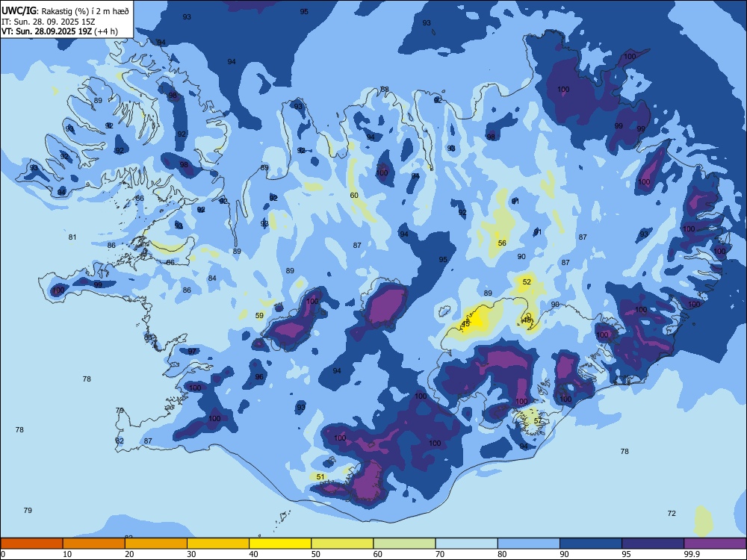Select the 30–40 yellow-orange legend swatch
This screenshot has height=560, width=747.
point(218,544)
